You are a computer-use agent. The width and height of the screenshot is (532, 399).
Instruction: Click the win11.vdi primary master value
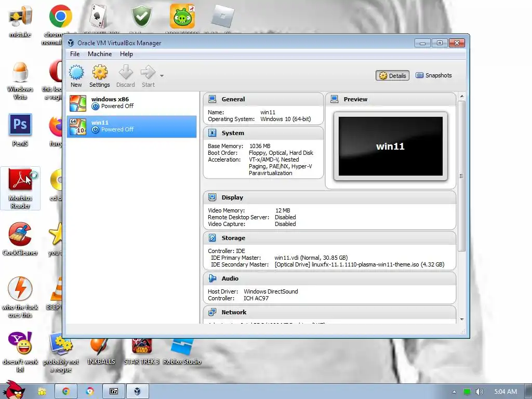(311, 258)
